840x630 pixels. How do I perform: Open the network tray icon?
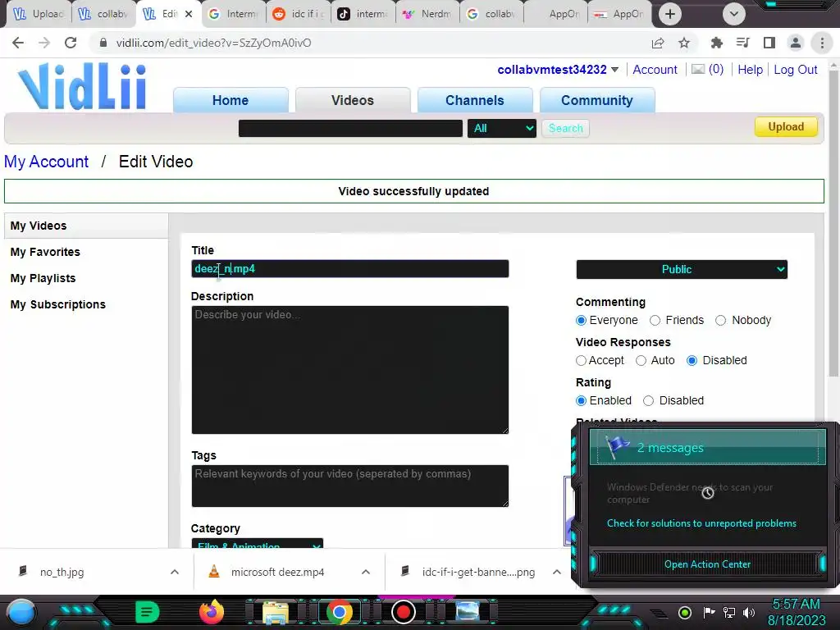pos(729,612)
